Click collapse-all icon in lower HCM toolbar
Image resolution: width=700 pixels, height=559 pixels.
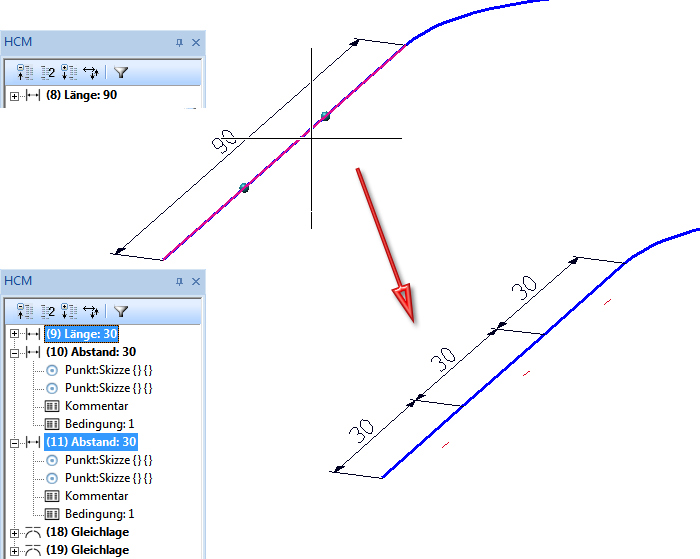pos(25,311)
